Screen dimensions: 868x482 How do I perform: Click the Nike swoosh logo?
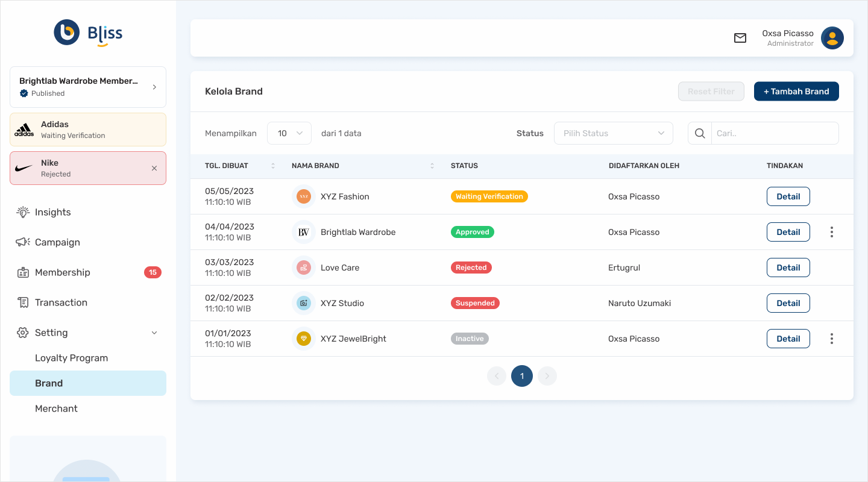tap(24, 168)
